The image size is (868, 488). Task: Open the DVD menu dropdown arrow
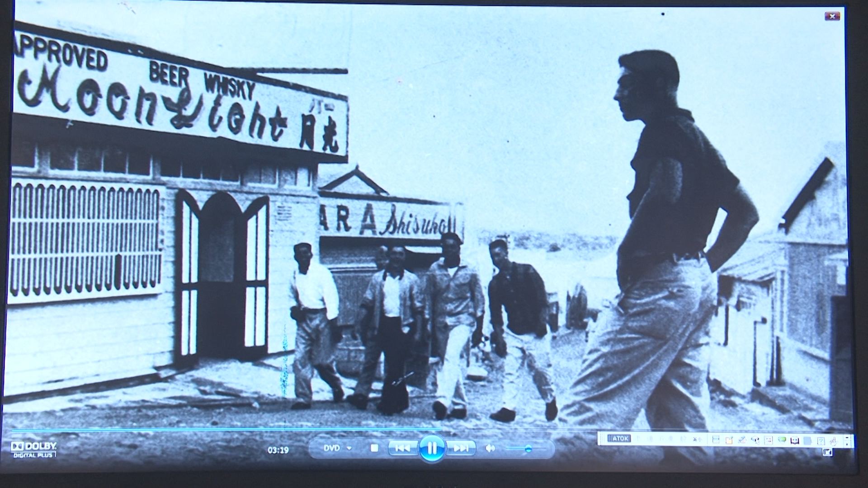click(349, 448)
